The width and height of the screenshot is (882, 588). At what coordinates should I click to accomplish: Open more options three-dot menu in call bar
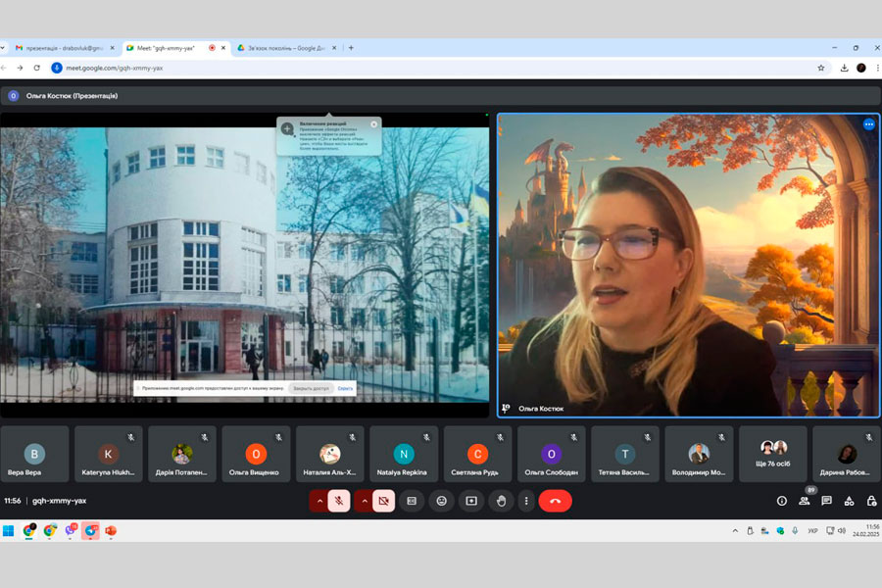(526, 501)
